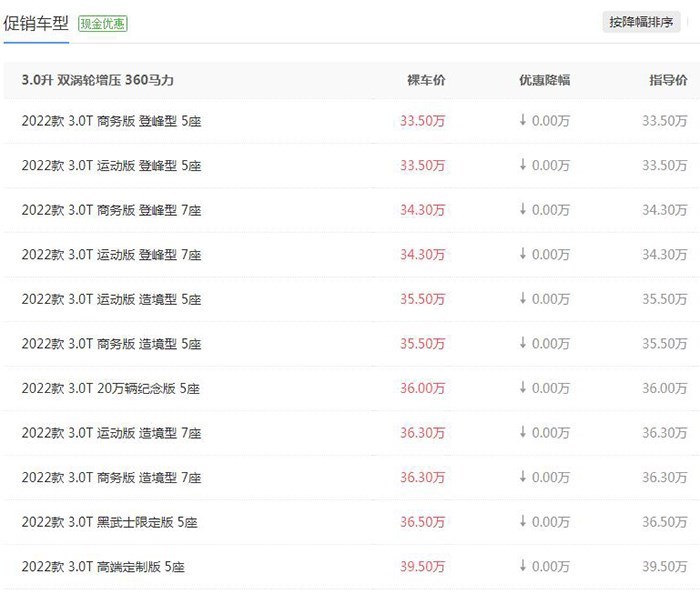Open 2022款 3.0T 运动版 造境型 7座 model
This screenshot has width=700, height=594.
point(111,433)
